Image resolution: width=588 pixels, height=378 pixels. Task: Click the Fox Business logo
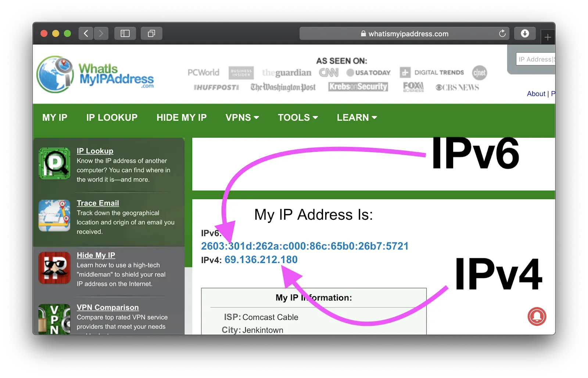[413, 87]
